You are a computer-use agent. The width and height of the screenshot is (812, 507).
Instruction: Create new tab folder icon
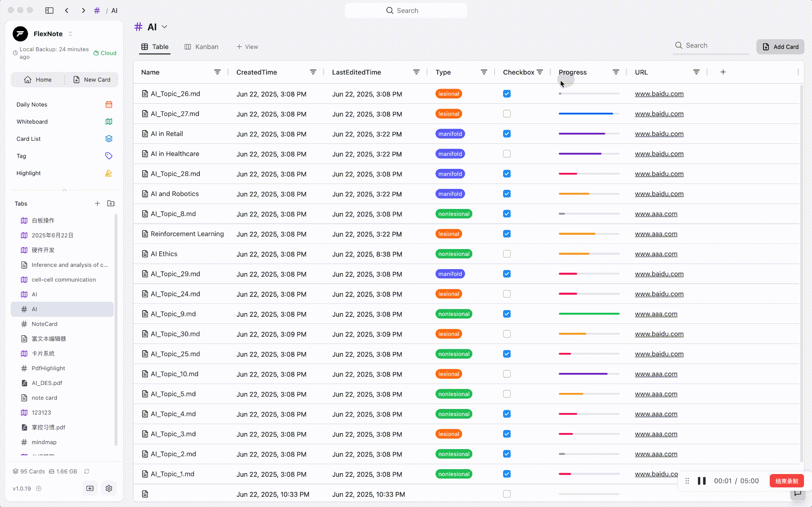tap(111, 204)
